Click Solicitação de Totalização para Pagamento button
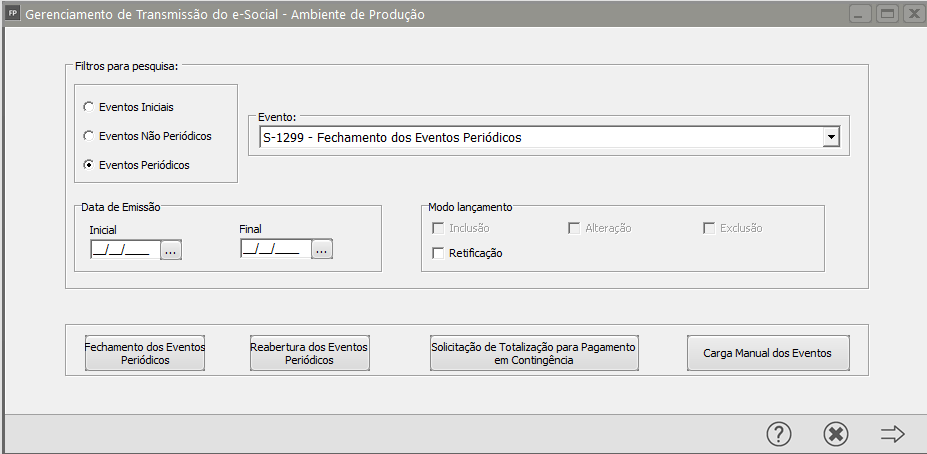This screenshot has height=454, width=927. tap(534, 353)
